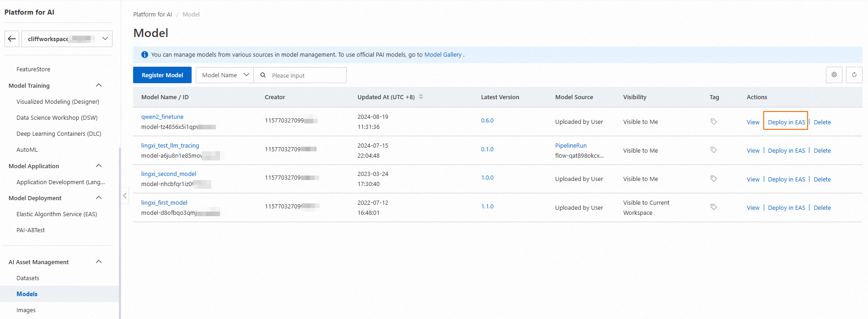
Task: Open Deep Learning Containers (DLC)
Action: pos(59,134)
